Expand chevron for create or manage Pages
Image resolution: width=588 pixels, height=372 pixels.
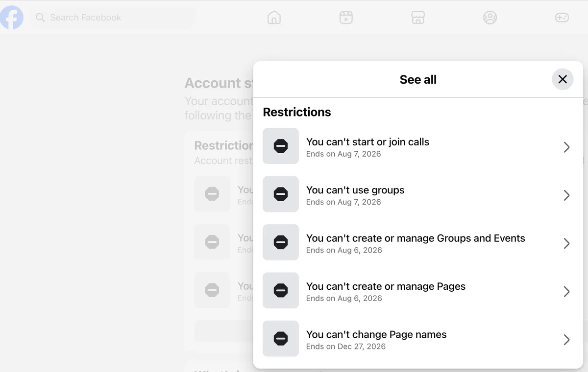pyautogui.click(x=566, y=292)
